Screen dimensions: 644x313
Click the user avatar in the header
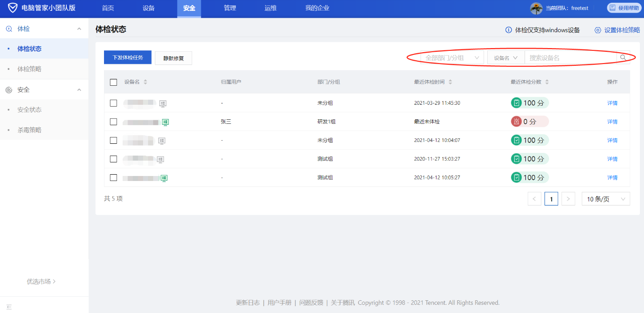coord(536,8)
